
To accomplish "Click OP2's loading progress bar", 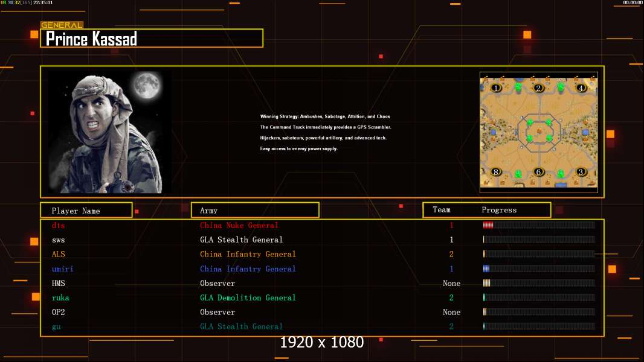I will point(539,312).
